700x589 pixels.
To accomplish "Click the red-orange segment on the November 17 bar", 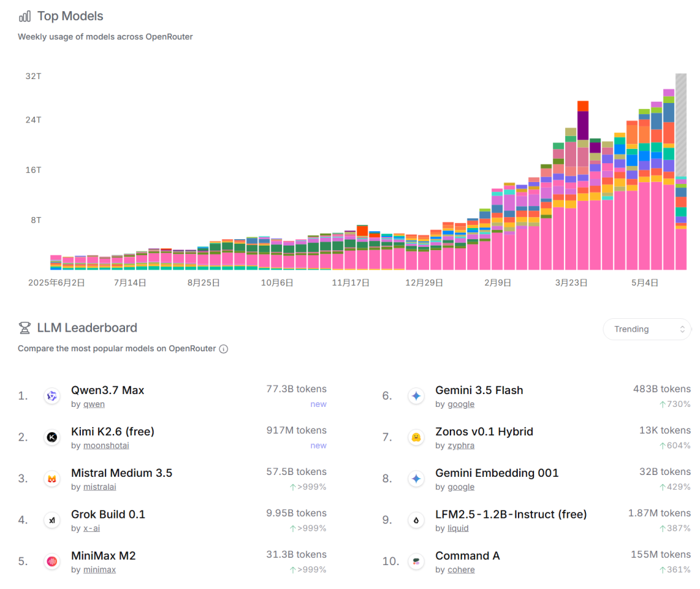I will click(x=362, y=231).
